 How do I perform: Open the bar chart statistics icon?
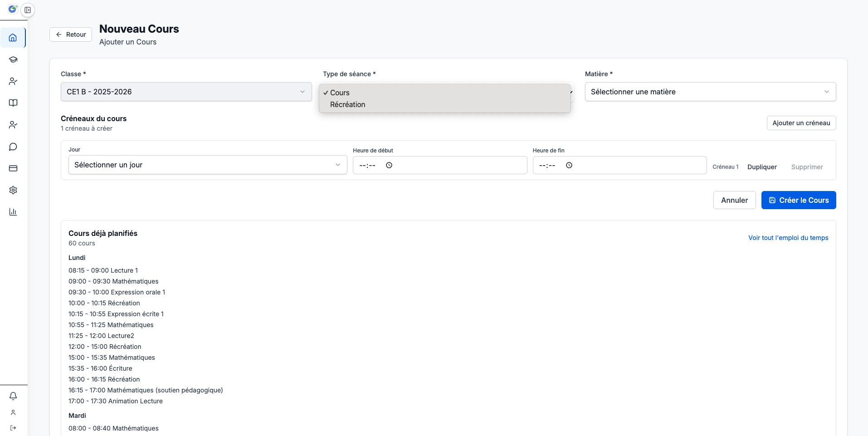13,212
